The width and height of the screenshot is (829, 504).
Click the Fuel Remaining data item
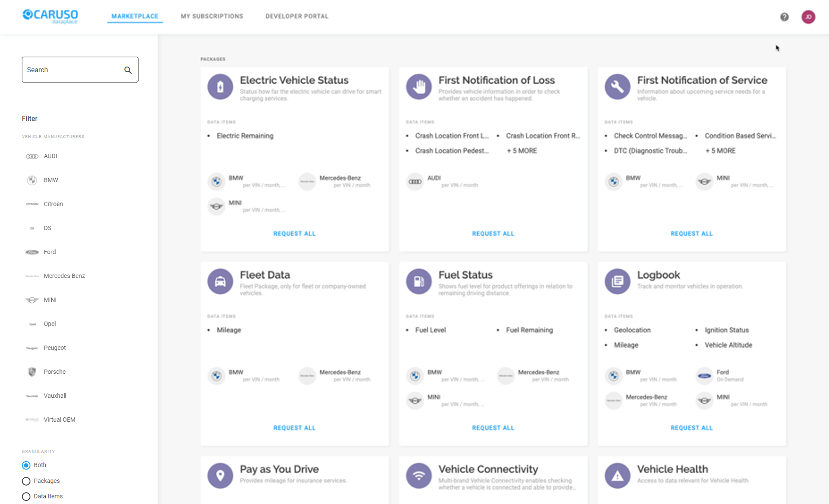point(529,330)
